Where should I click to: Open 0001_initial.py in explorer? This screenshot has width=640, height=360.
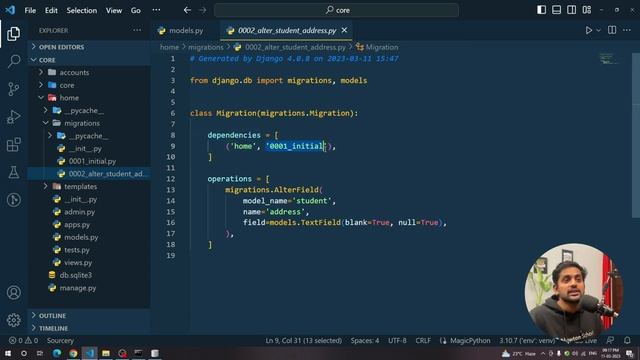click(92, 161)
